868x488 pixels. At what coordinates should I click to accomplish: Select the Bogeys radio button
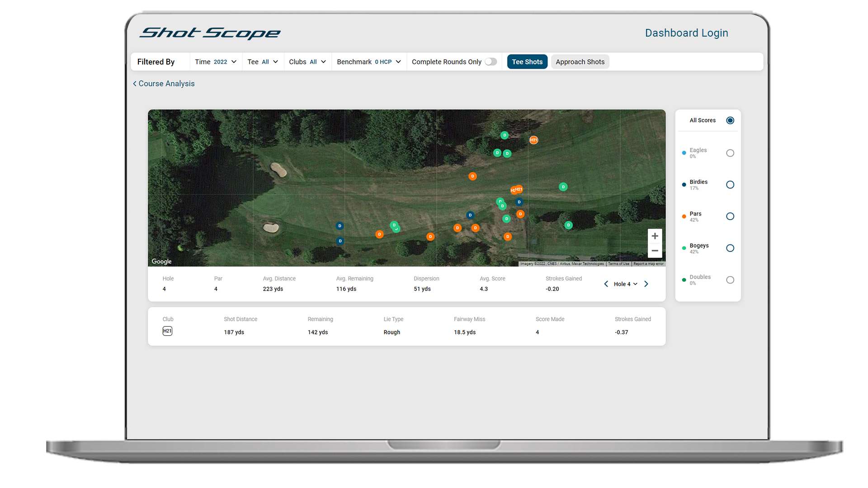[730, 248]
